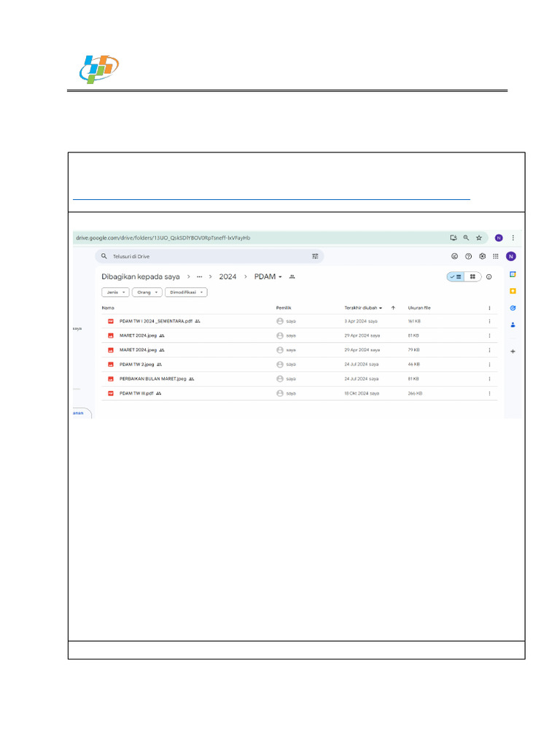
Task: Open PDAM folder dropdown menu
Action: (x=268, y=276)
